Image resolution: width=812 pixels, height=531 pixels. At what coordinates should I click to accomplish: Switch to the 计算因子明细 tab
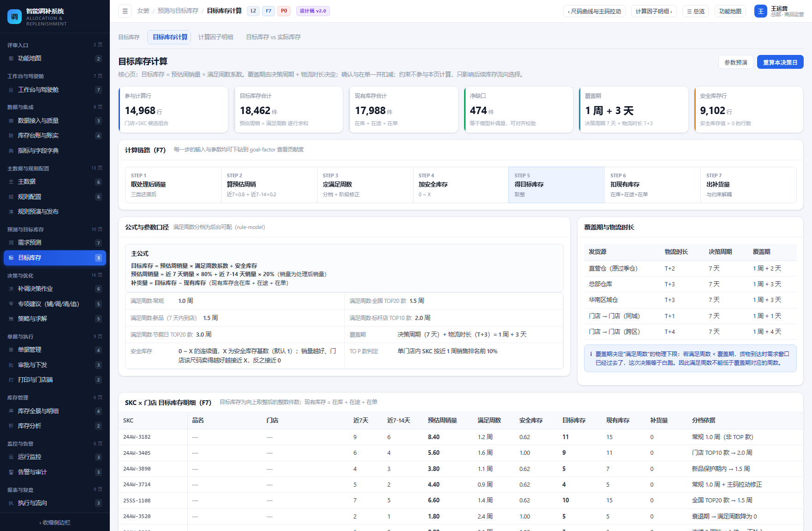pos(216,37)
